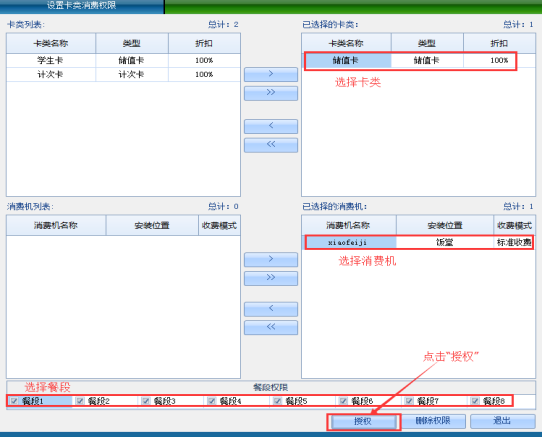Remove selected consumer machine with single left arrow
Screen dimensions: 542x437
tap(271, 309)
